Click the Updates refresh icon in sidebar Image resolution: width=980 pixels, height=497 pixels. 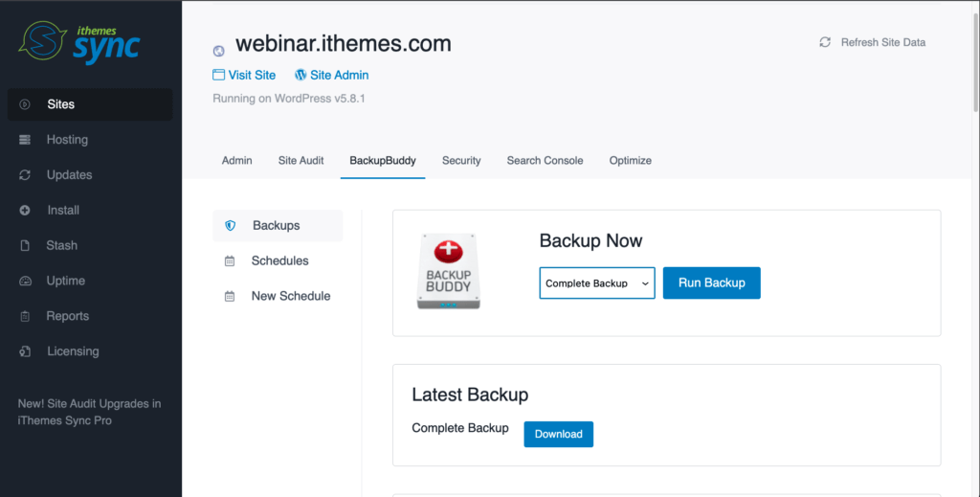point(24,175)
